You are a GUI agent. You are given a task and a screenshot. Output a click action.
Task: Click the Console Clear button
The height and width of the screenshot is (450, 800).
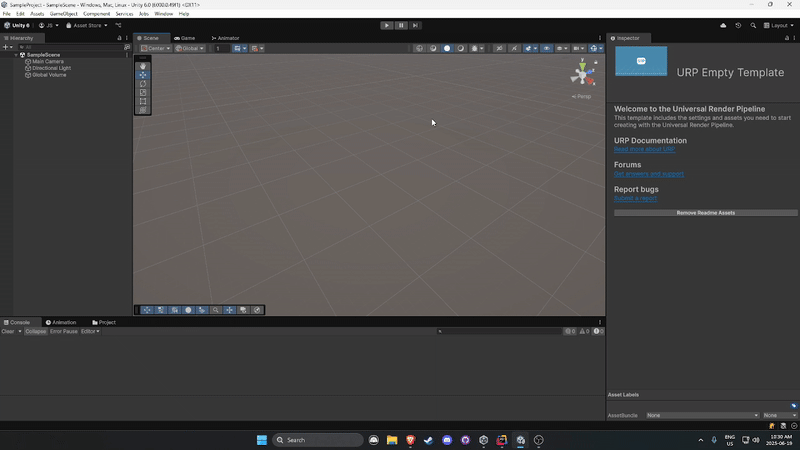tap(8, 332)
